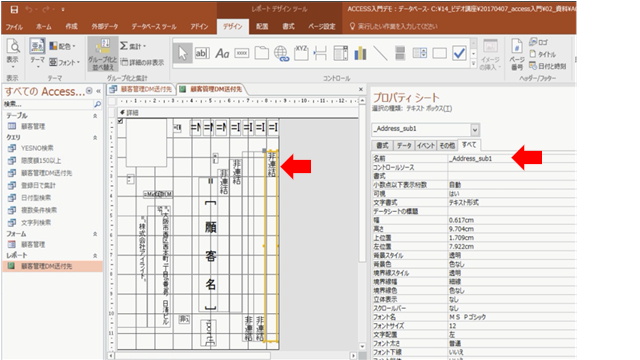
Task: Collapse the クエリ group in navigation pane
Action: [x=95, y=138]
